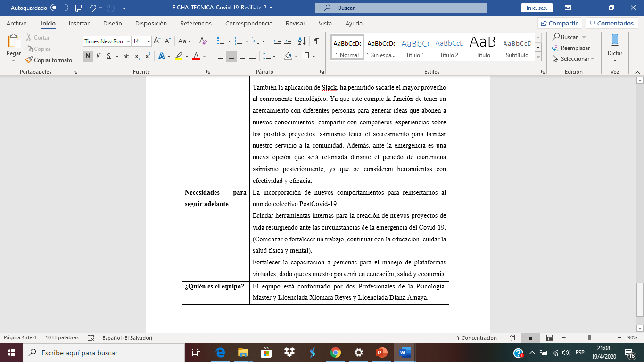Open the font size dropdown showing 14
644x362 pixels.
149,41
